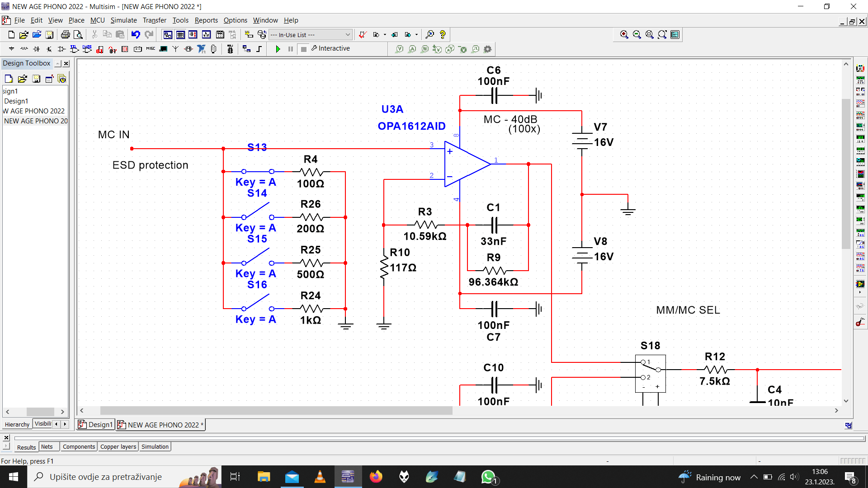The width and height of the screenshot is (868, 488).
Task: Print the schematic using the printer icon
Action: click(x=66, y=35)
